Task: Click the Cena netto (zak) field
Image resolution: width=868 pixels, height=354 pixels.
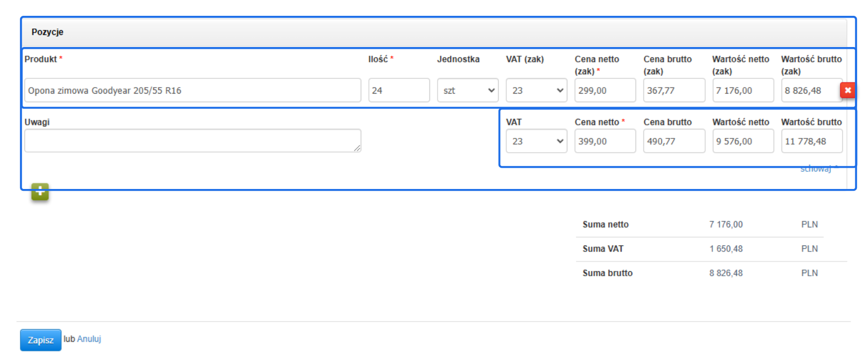Action: coord(605,90)
